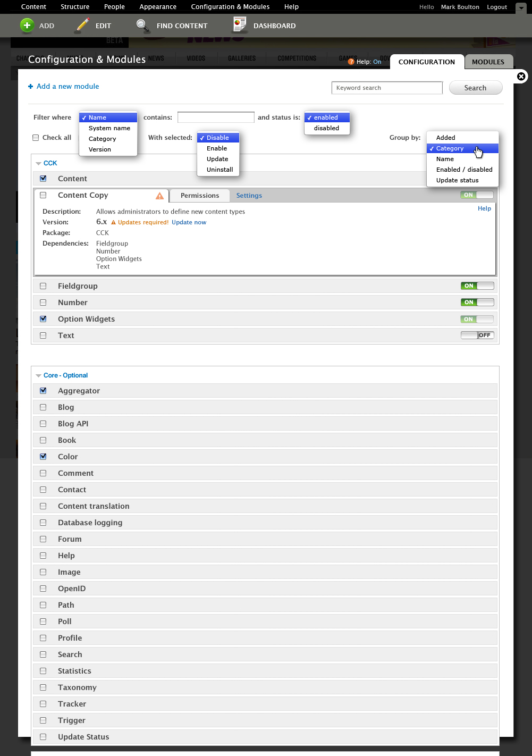532x756 pixels.
Task: Click the Logout link
Action: [x=497, y=7]
